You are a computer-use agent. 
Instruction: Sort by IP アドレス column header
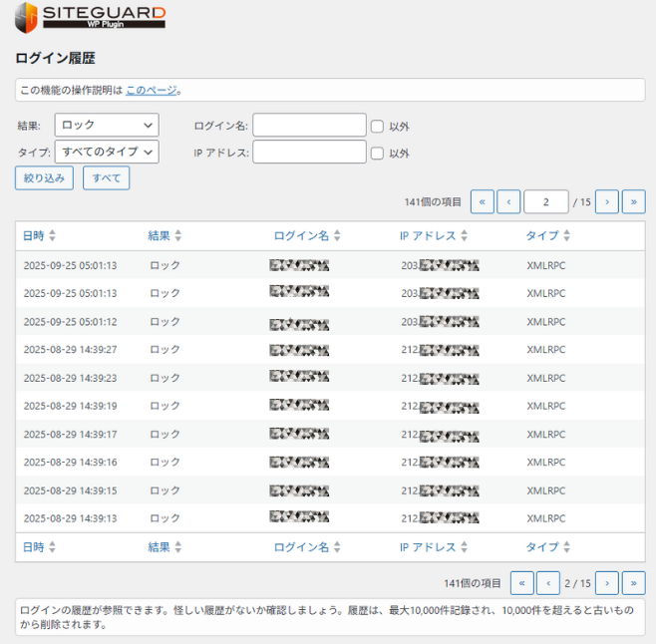click(x=433, y=236)
